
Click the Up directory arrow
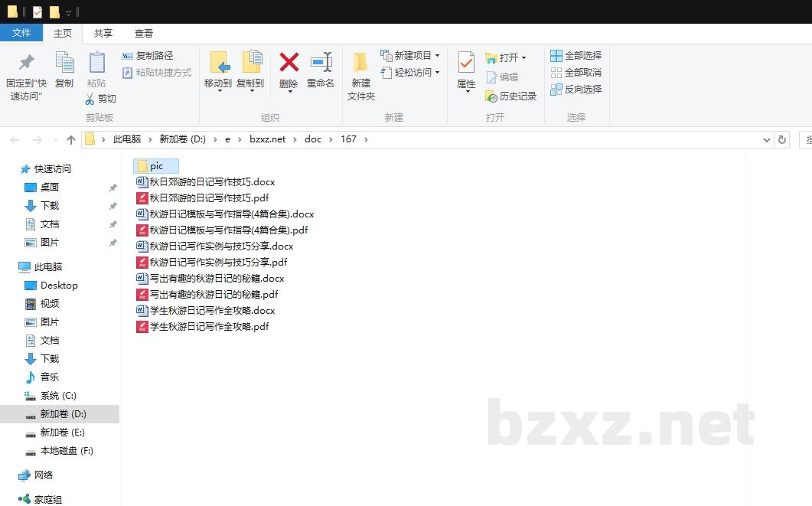71,139
